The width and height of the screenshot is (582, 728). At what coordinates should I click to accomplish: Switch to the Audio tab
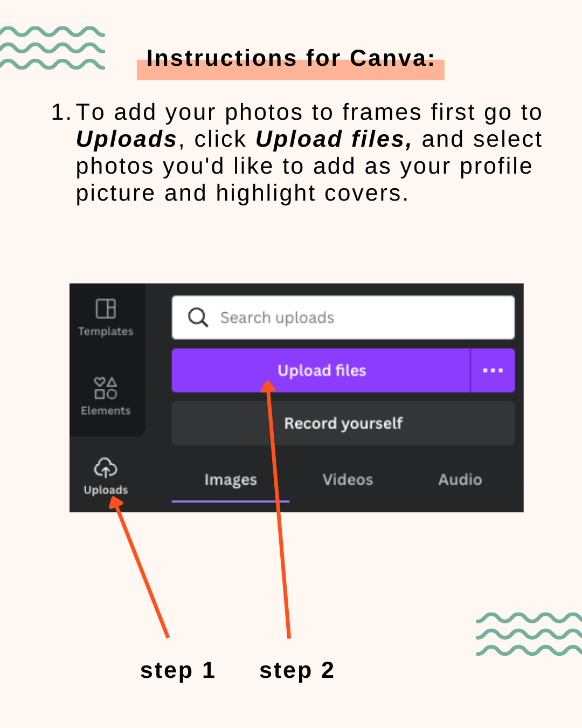[460, 480]
